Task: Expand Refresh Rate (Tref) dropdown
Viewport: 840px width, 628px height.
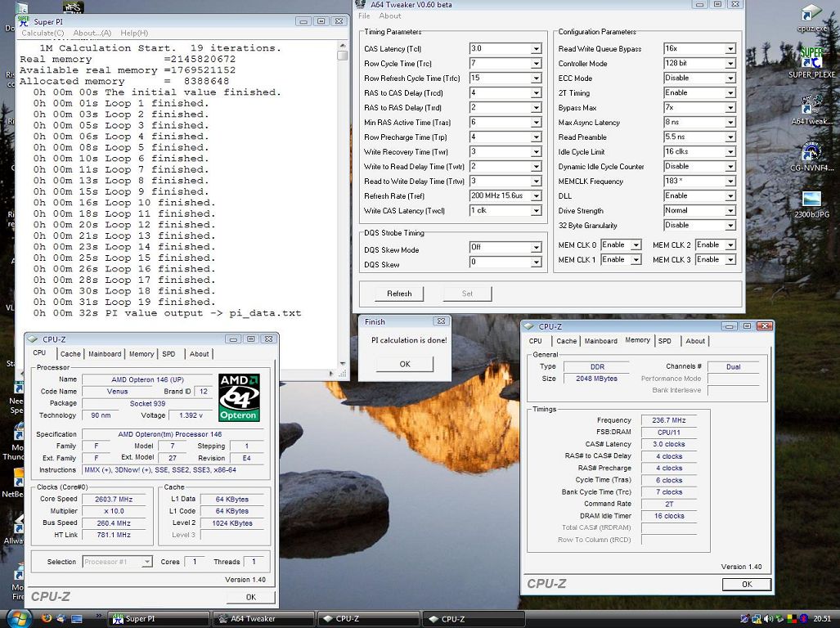Action: pos(536,196)
